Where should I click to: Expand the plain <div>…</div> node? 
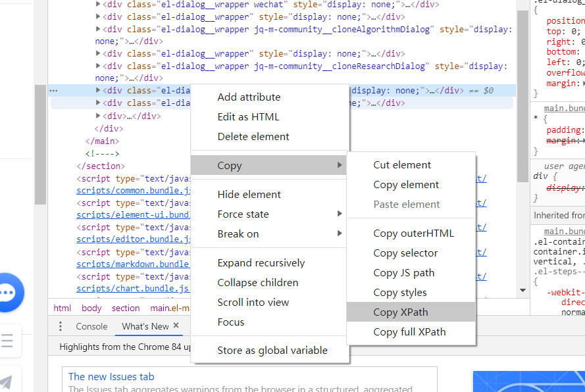[x=98, y=116]
